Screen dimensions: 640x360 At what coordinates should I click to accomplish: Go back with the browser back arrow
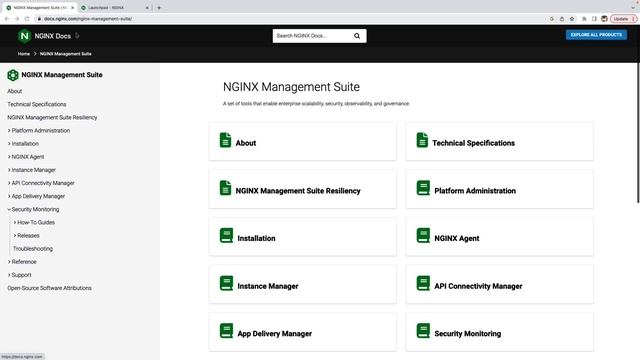7,19
